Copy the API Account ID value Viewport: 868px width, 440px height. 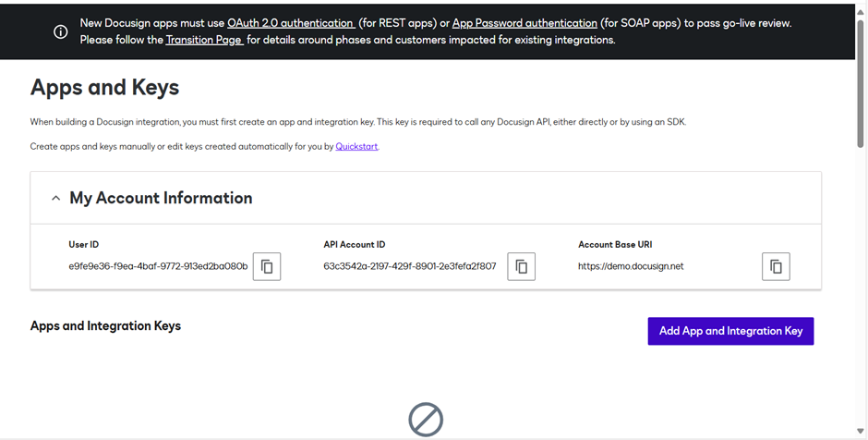pos(521,266)
